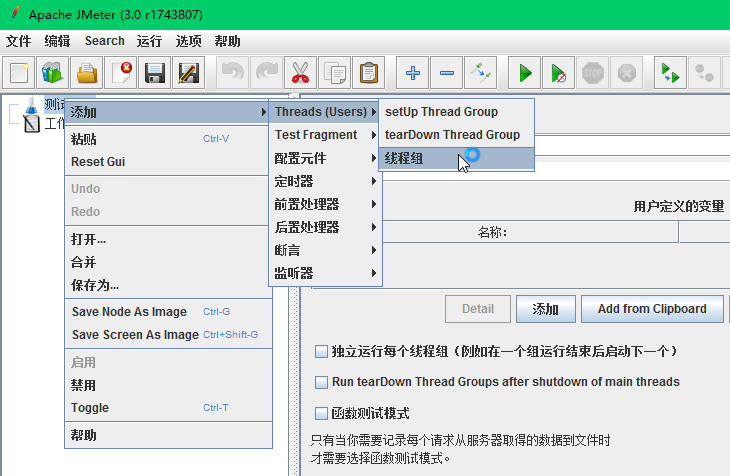Click the Paste clipboard icon
Viewport: 730px width, 476px height.
click(368, 73)
